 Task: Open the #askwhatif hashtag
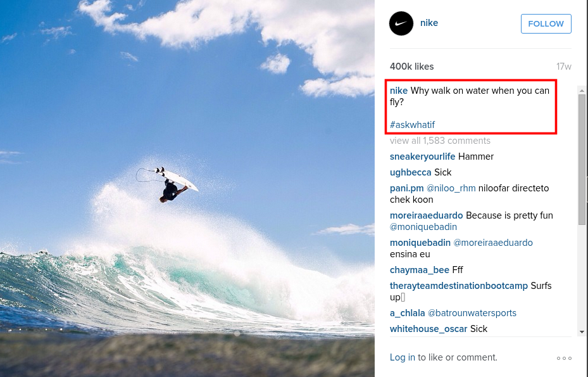(412, 125)
